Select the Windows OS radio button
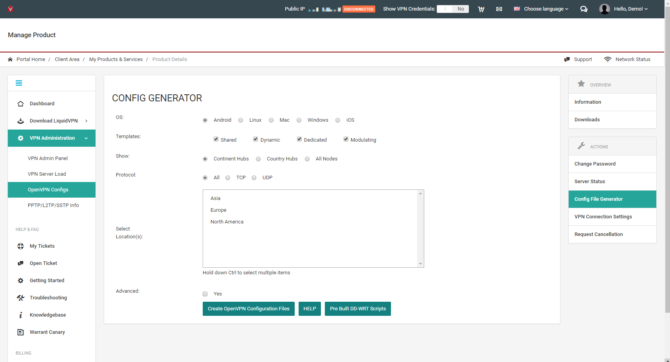This screenshot has height=362, width=670. (299, 121)
